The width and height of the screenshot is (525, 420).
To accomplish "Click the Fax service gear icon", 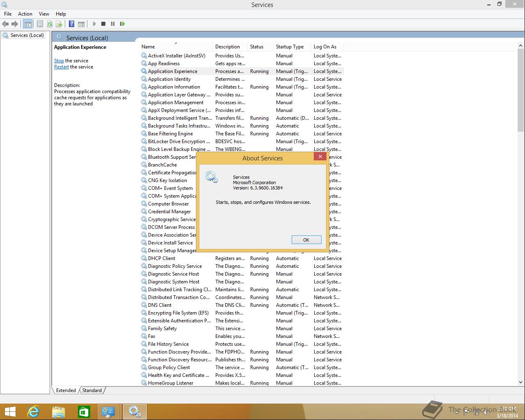I will click(x=144, y=336).
